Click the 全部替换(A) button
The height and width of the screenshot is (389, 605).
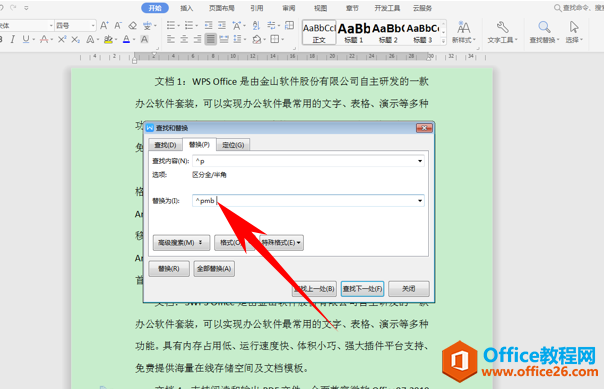(x=214, y=269)
